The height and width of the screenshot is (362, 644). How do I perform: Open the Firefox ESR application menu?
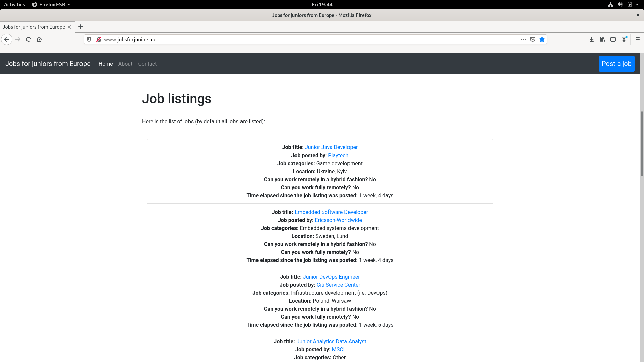(51, 4)
